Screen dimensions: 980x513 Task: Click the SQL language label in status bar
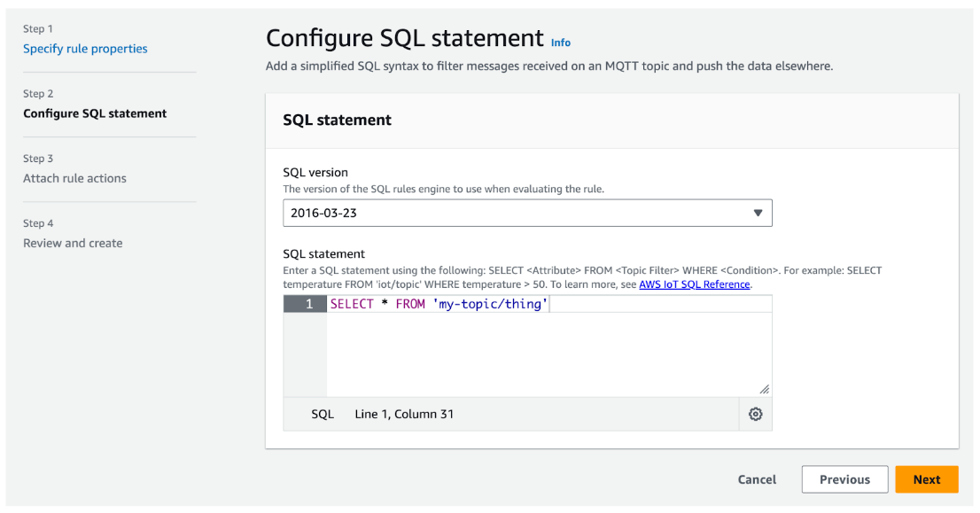[323, 414]
